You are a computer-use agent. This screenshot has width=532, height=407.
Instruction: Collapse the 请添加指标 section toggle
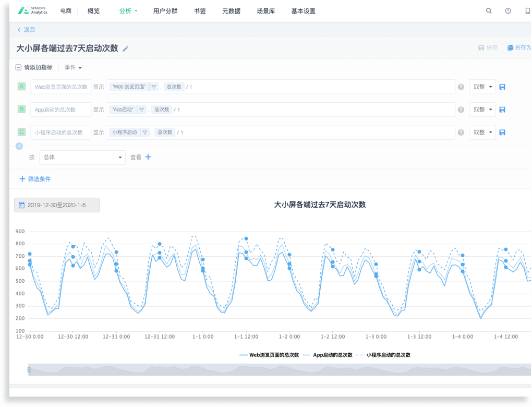pyautogui.click(x=19, y=67)
